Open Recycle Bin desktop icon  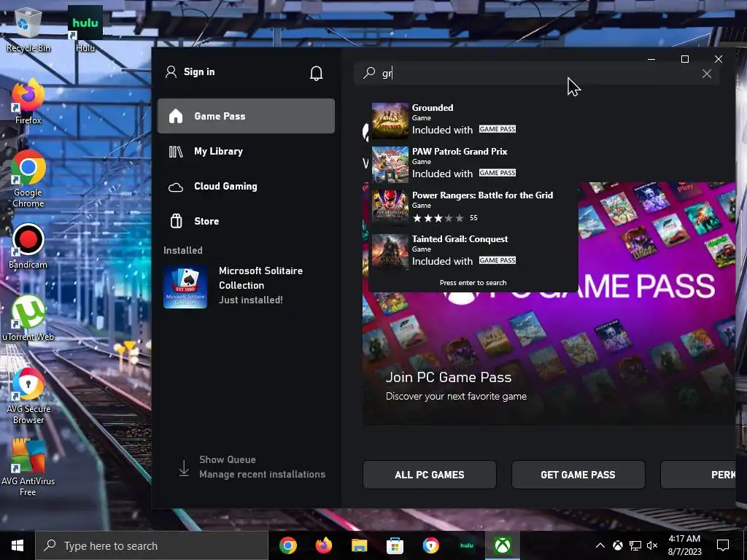coord(28,29)
